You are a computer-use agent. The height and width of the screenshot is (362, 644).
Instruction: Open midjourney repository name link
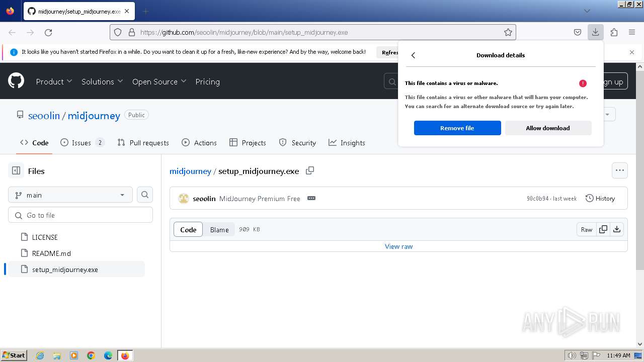click(94, 116)
